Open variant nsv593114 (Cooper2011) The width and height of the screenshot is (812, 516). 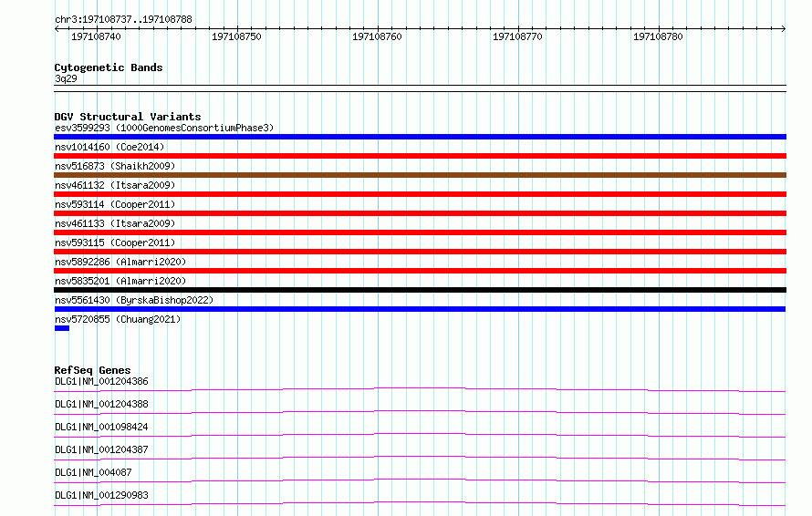click(115, 204)
